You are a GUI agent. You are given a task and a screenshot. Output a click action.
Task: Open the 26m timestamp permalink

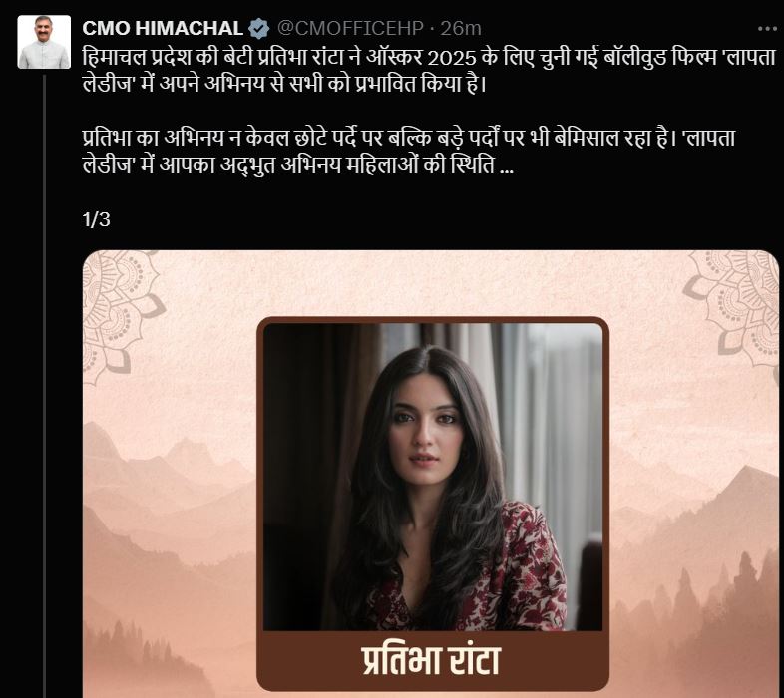click(x=461, y=29)
